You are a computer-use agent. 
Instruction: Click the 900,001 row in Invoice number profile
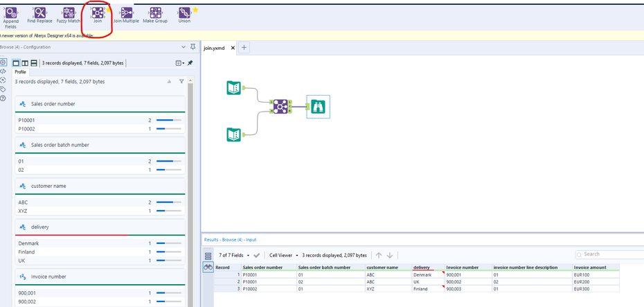[x=100, y=293]
